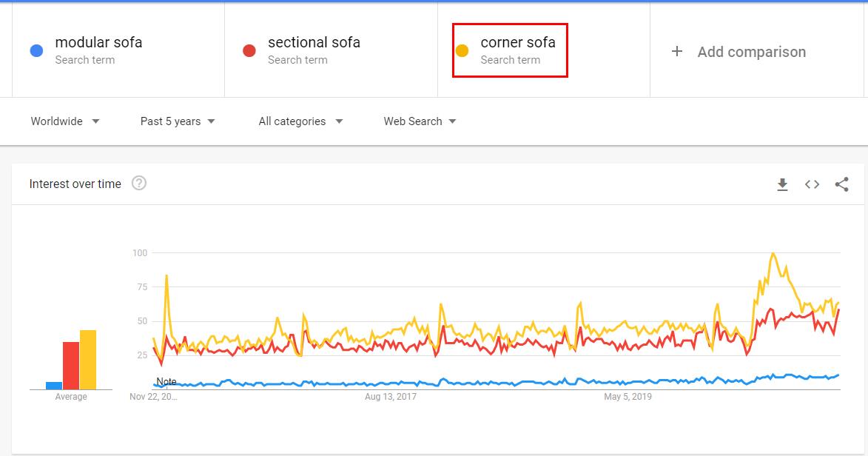Open the Past 5 years time range dropdown
The height and width of the screenshot is (456, 868).
tap(177, 121)
